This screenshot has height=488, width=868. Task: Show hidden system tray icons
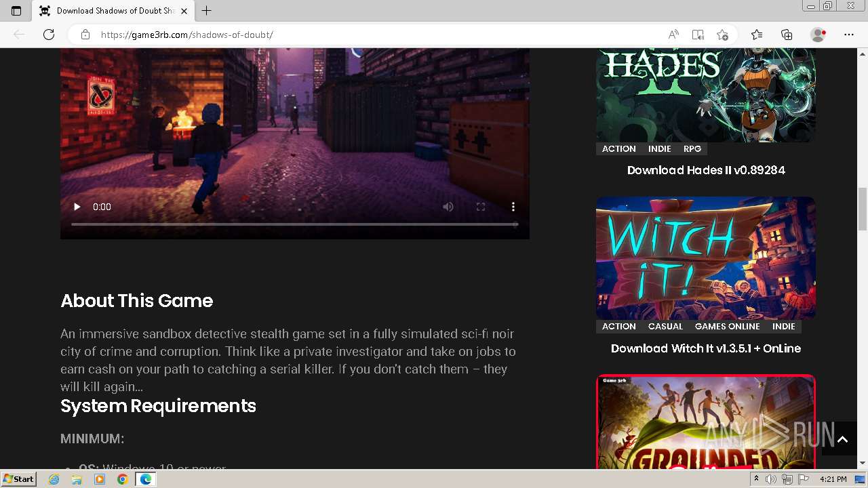pos(756,479)
